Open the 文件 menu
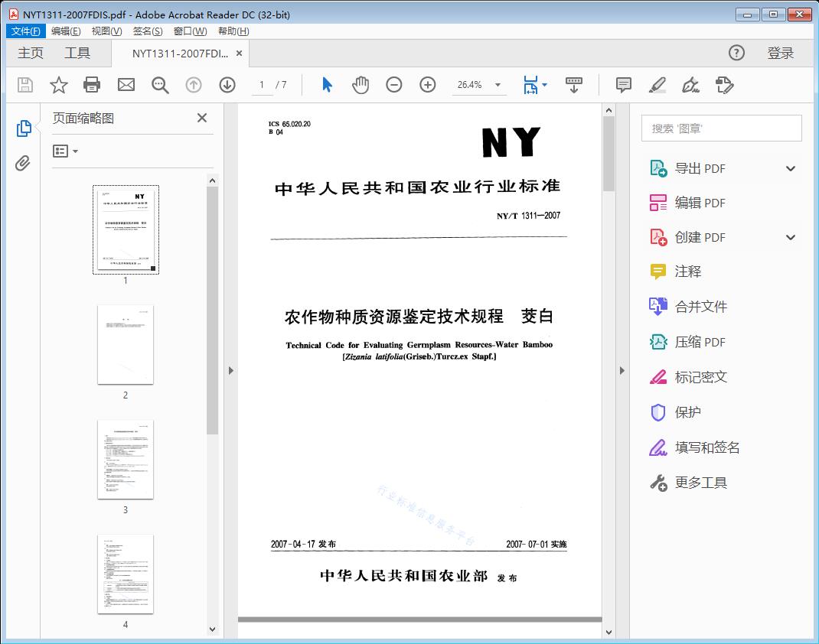 pyautogui.click(x=25, y=31)
